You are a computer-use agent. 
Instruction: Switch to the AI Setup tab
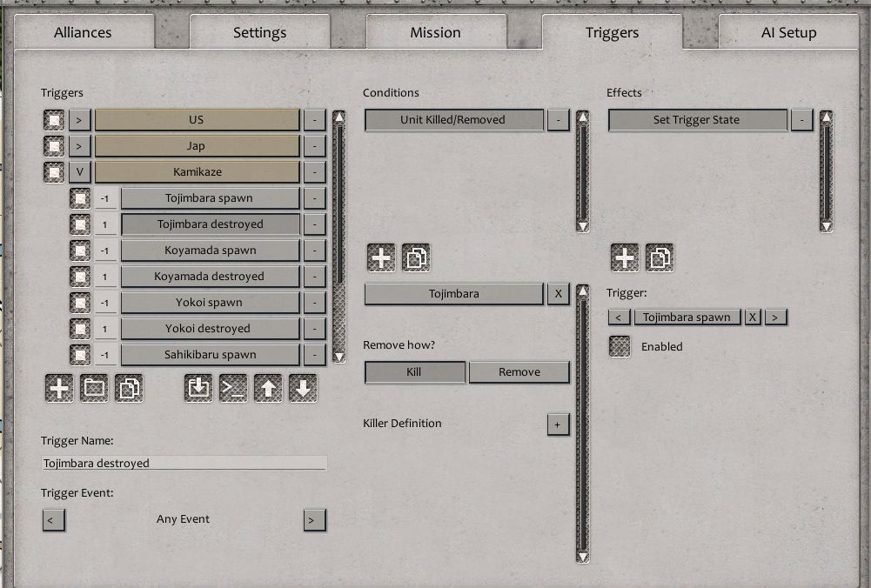tap(788, 33)
